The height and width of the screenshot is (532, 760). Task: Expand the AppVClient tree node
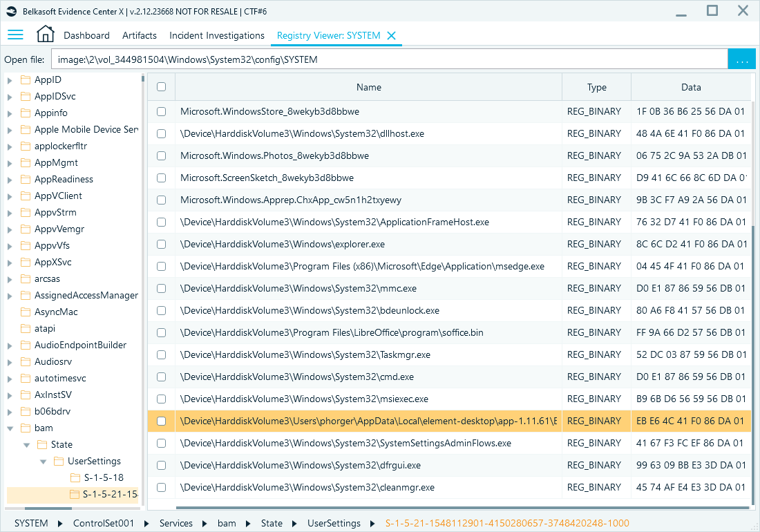(10, 196)
